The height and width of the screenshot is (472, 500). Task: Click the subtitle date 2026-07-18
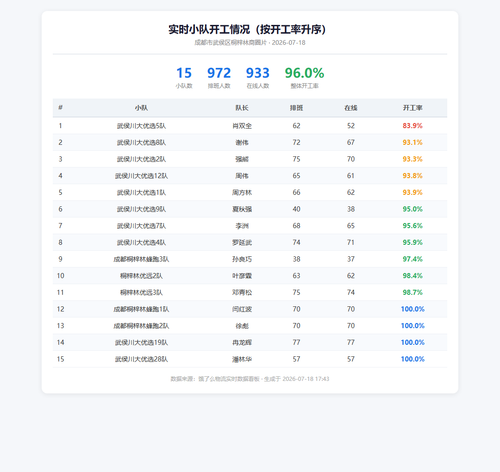[288, 43]
